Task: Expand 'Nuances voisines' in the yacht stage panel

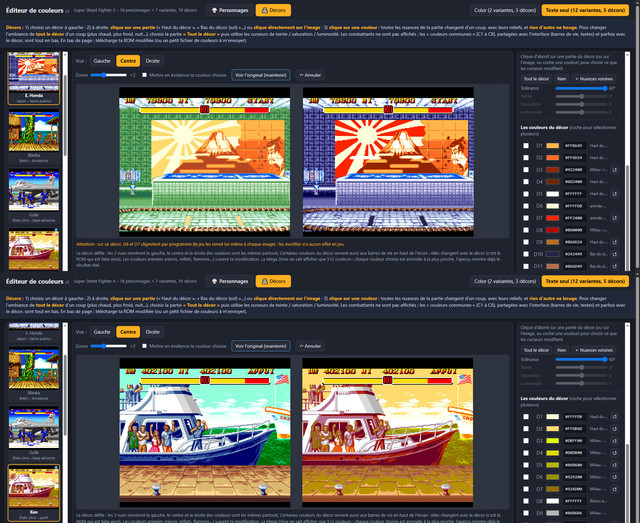Action: tap(594, 350)
